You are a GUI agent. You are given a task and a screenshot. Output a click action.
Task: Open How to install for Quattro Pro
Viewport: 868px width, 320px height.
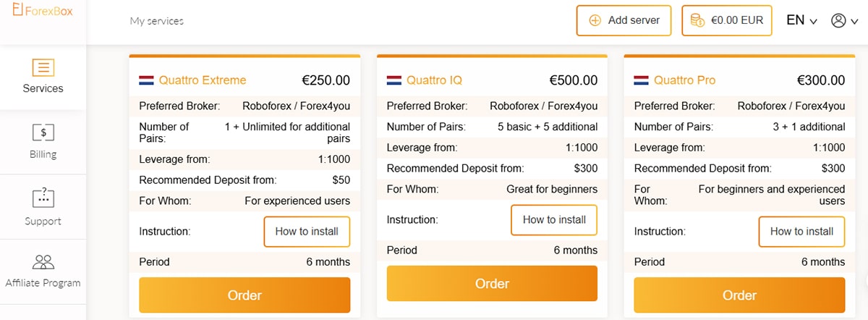coord(801,232)
